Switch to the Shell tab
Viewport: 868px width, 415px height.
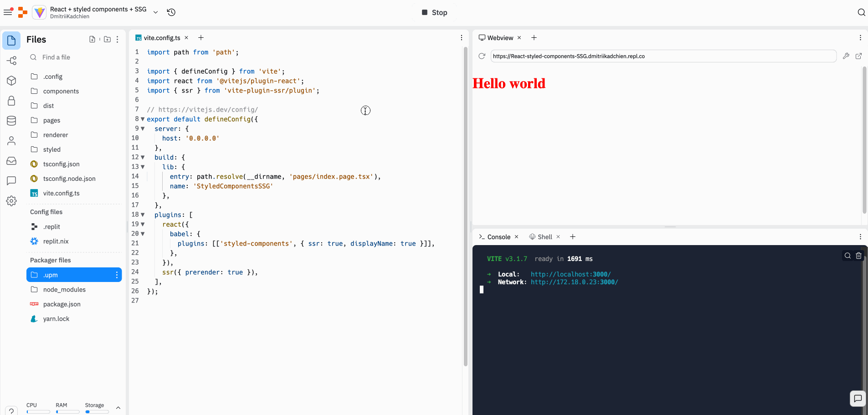pos(540,237)
